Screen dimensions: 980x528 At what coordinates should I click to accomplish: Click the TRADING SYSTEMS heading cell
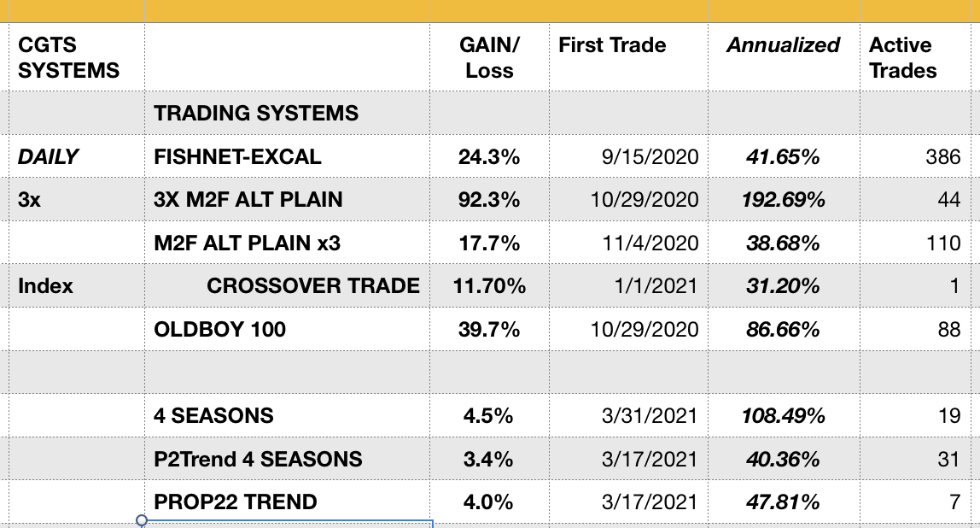point(256,114)
